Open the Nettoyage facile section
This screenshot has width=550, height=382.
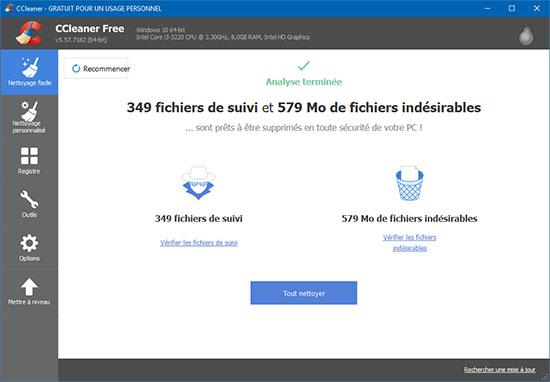[29, 72]
